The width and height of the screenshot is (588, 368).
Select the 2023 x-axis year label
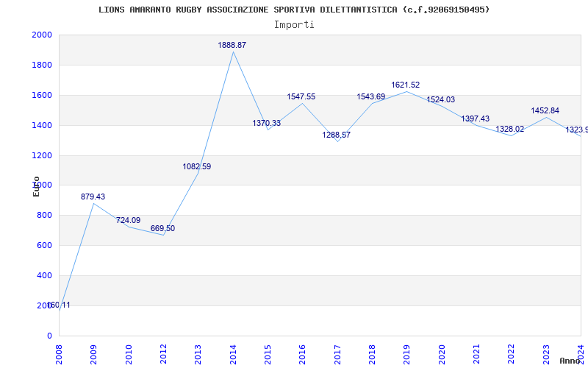(546, 355)
